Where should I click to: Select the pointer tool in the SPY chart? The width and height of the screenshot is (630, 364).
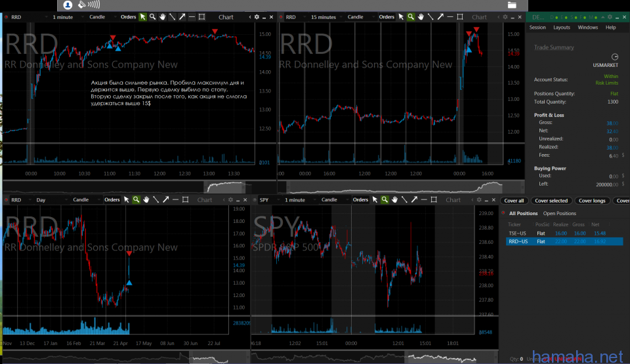pyautogui.click(x=375, y=199)
